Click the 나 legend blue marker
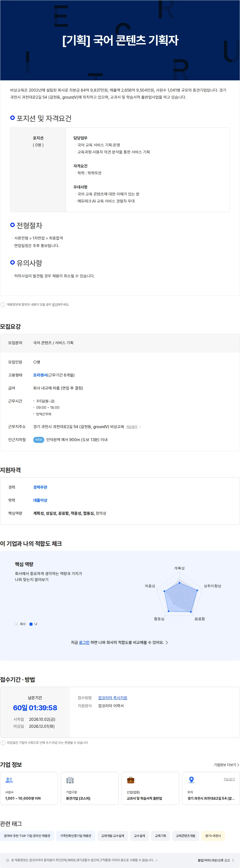240x868 pixels. (x=31, y=624)
